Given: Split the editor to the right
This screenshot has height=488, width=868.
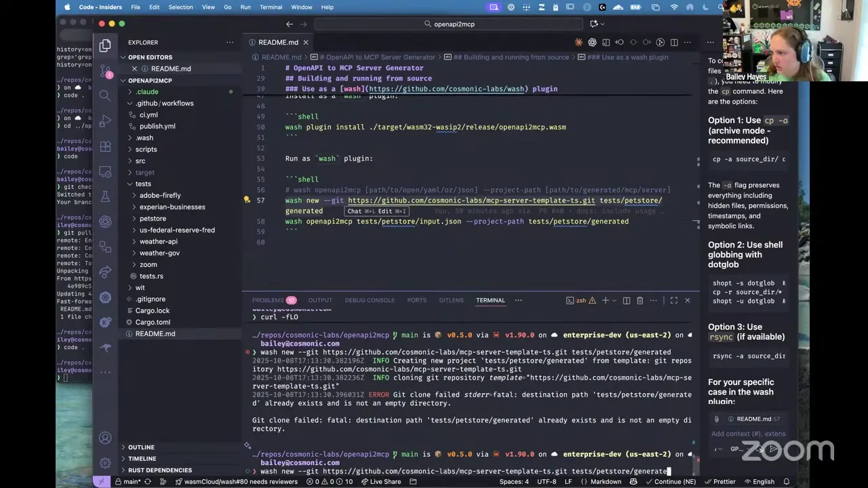Looking at the screenshot, I should 674,42.
